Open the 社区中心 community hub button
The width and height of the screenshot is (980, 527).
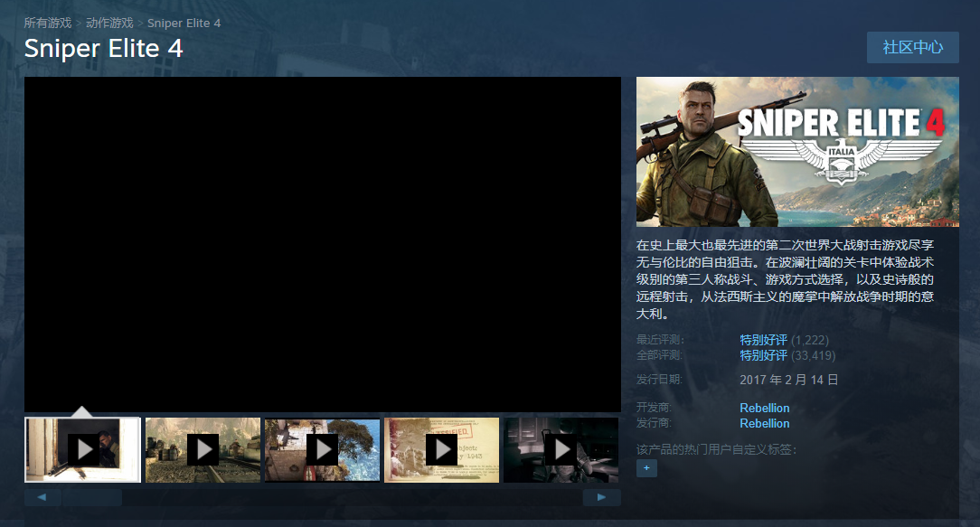(912, 48)
